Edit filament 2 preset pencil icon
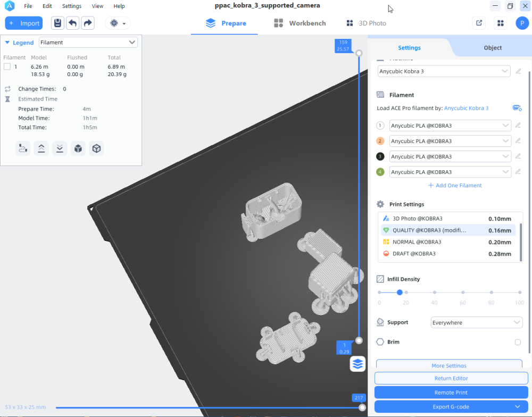532x417 pixels. (518, 141)
